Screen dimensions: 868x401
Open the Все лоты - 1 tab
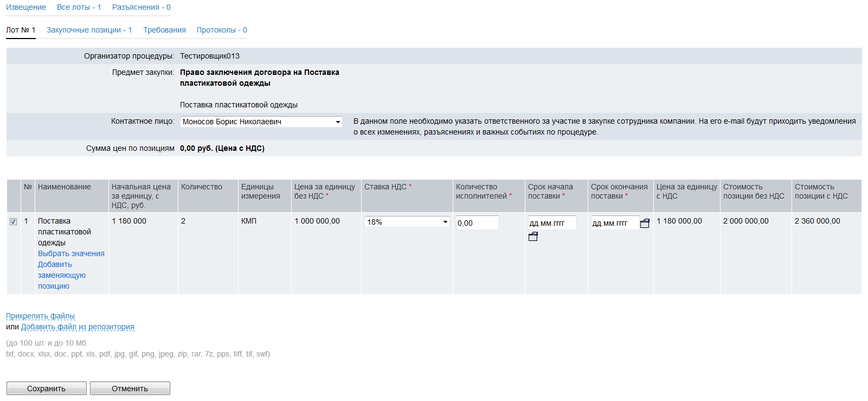[x=79, y=7]
